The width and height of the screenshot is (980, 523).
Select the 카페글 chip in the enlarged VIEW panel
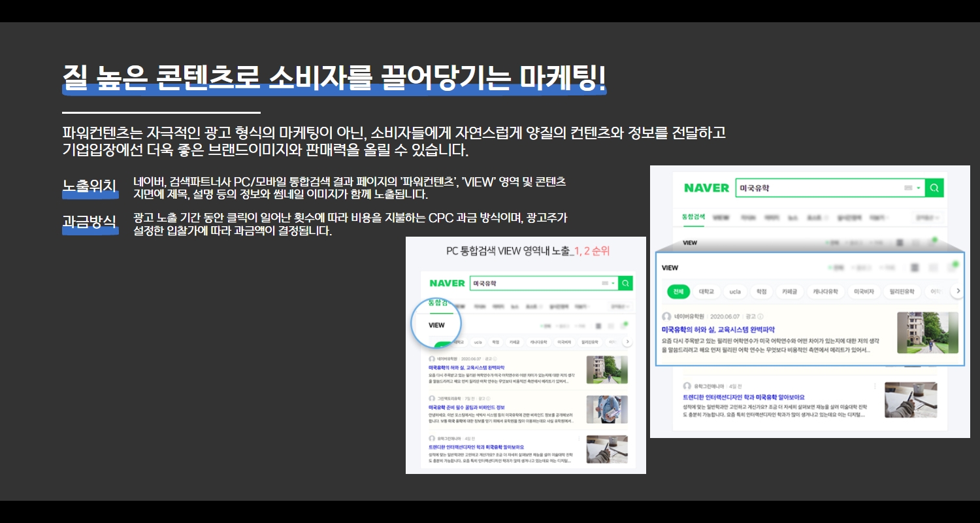click(789, 292)
